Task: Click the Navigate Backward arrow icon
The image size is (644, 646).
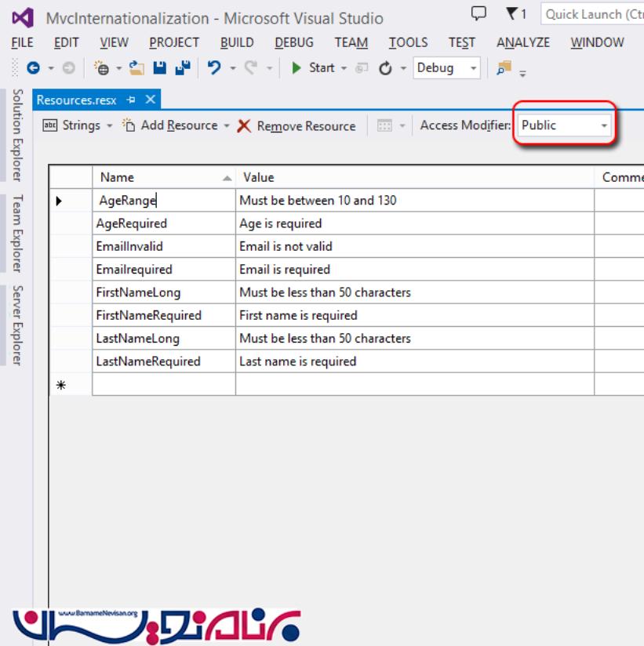Action: (33, 68)
